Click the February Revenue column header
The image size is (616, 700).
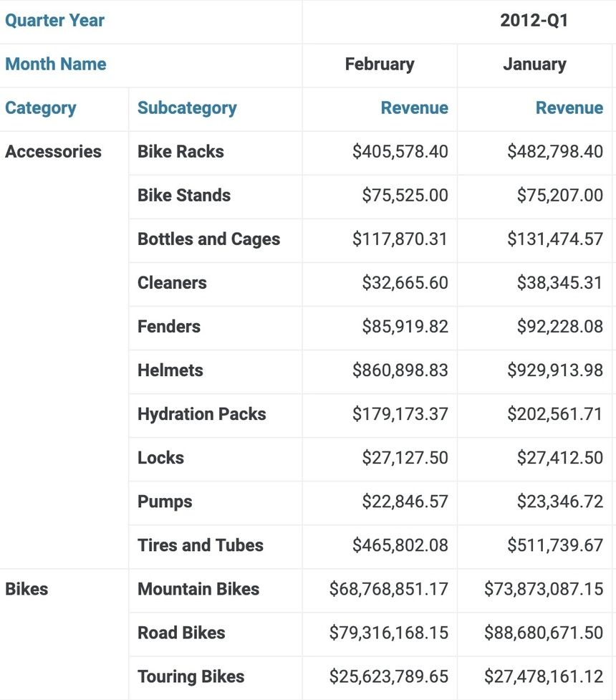tap(414, 108)
